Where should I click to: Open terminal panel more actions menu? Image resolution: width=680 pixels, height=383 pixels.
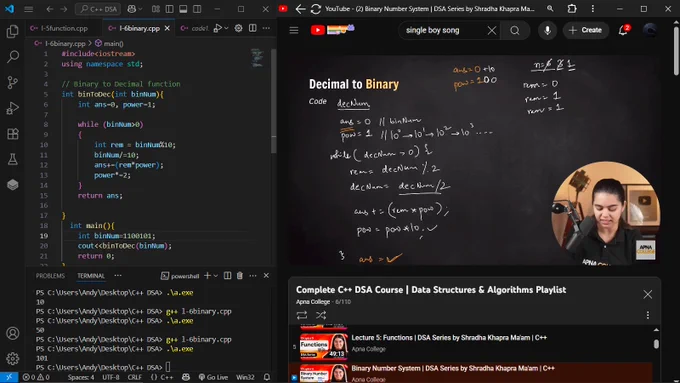(253, 275)
